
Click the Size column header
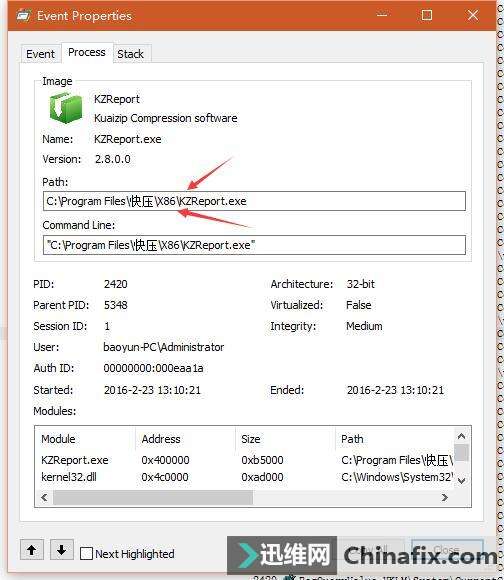point(251,439)
